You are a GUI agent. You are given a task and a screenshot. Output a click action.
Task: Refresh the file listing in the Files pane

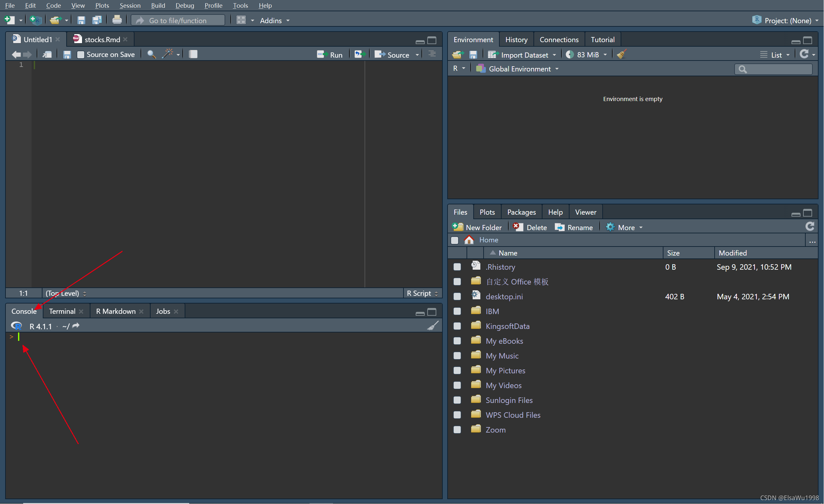[x=810, y=227]
